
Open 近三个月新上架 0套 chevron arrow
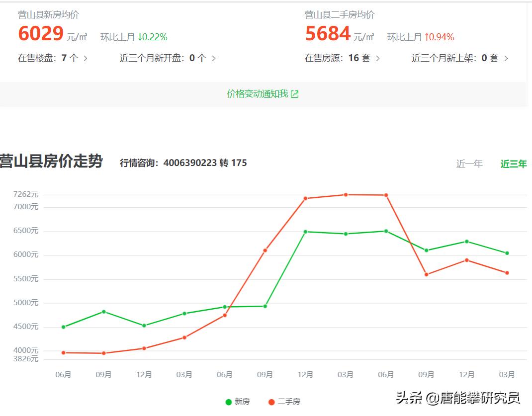(506, 59)
